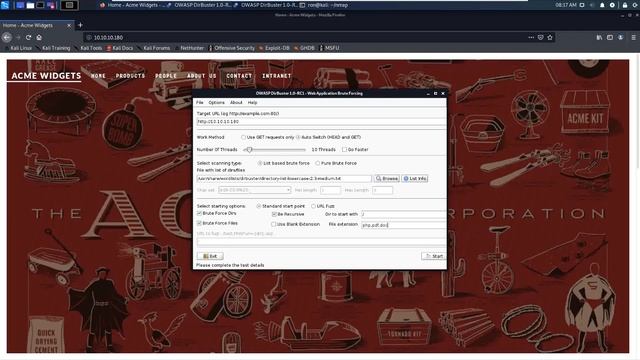Switch to the workspace switcher box in the panel
The width and height of the screenshot is (640, 360).
click(69, 5)
